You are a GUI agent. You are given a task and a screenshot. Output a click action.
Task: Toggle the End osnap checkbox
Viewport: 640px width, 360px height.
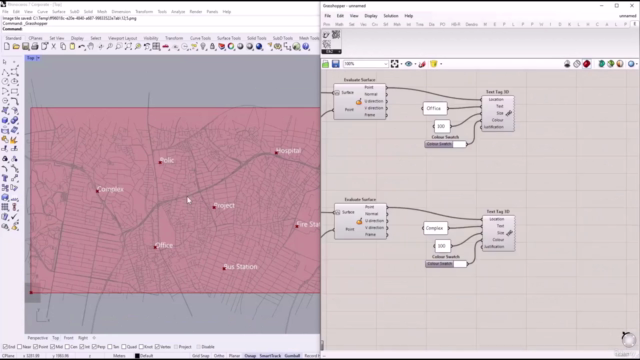point(5,347)
